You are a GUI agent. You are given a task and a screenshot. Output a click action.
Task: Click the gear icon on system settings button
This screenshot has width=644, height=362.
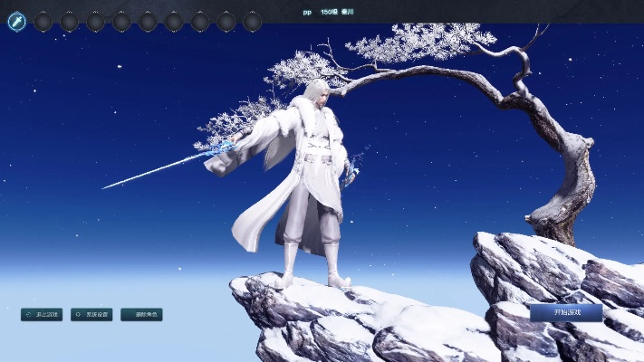click(76, 315)
